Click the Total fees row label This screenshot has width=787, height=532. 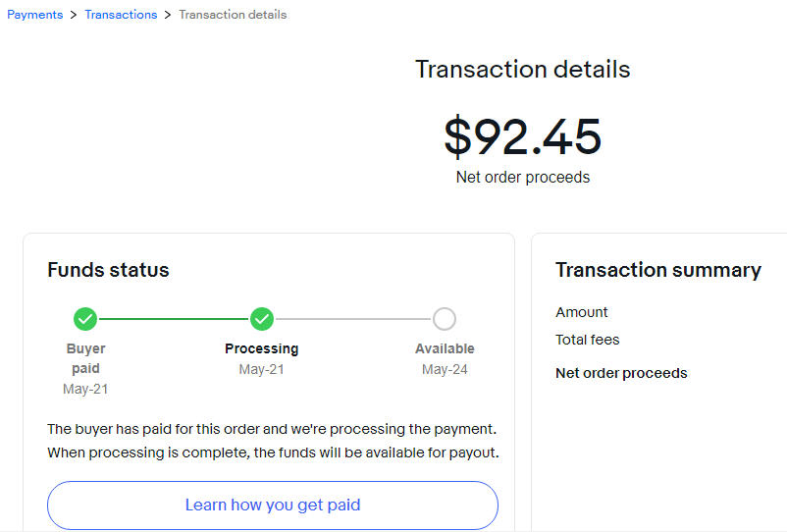587,340
